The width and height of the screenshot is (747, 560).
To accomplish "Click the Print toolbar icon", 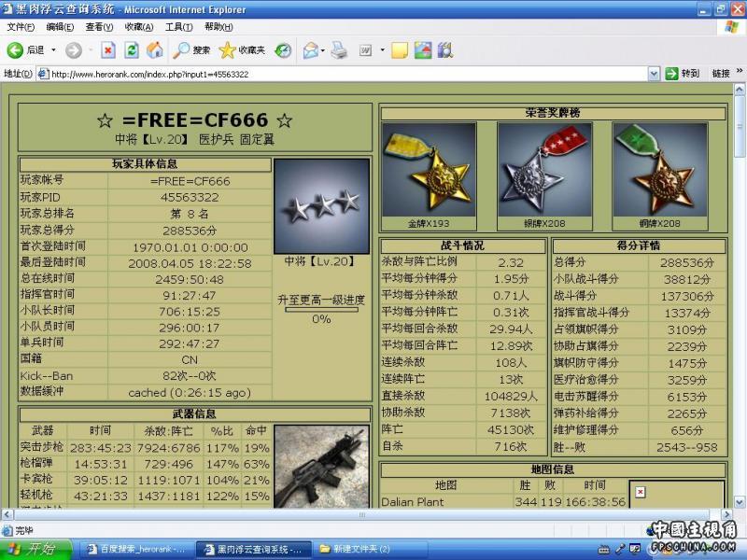I will (339, 50).
